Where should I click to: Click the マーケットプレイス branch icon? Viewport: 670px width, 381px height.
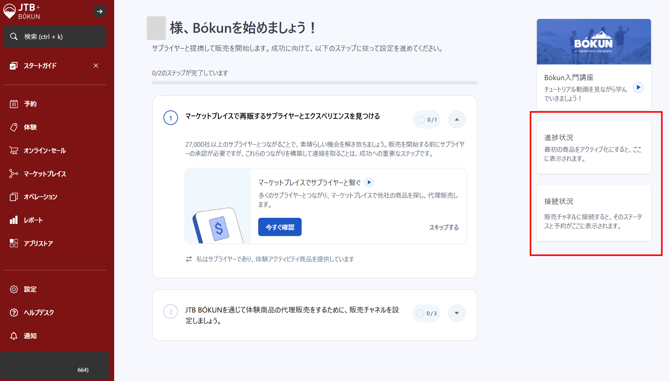[x=14, y=174]
